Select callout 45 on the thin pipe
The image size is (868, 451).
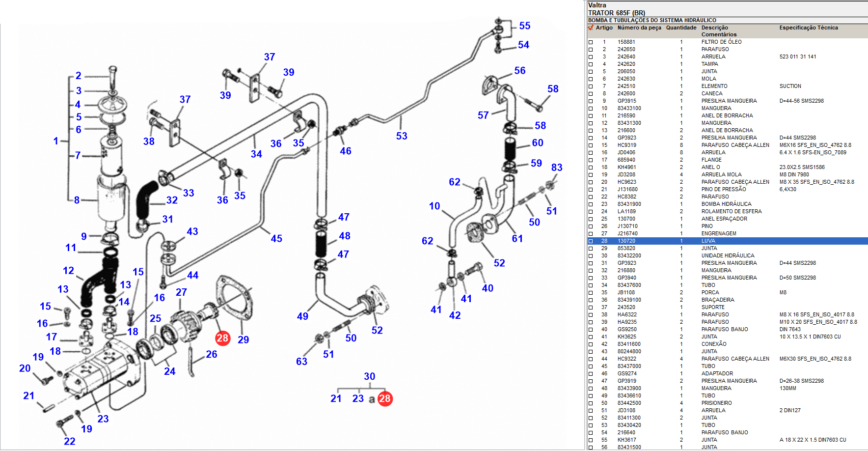(x=276, y=239)
